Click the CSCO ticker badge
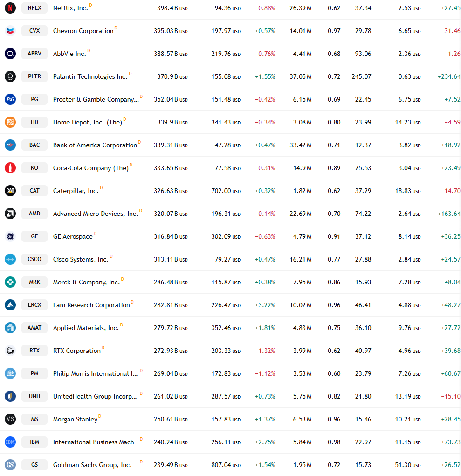This screenshot has height=476, width=461. click(34, 259)
